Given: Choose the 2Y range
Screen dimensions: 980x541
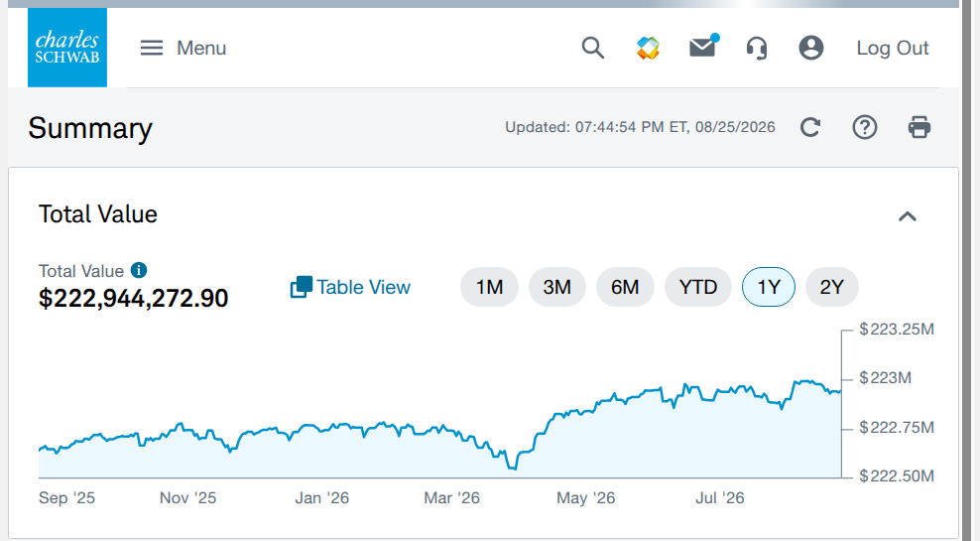Looking at the screenshot, I should click(x=832, y=287).
